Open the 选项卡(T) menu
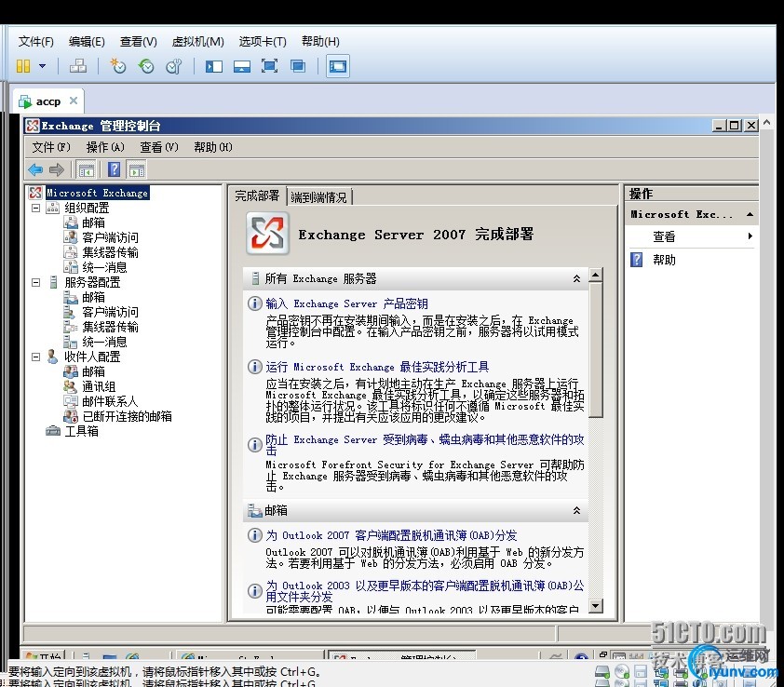The image size is (784, 687). point(263,42)
